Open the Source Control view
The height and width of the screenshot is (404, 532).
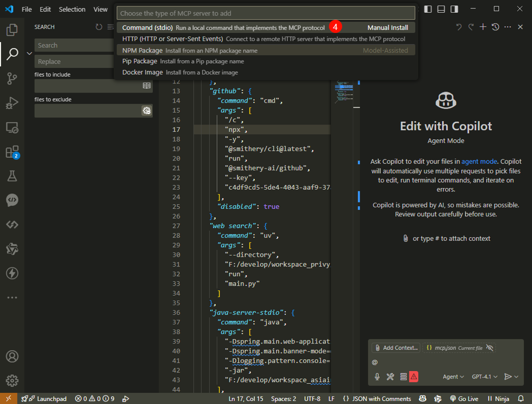pyautogui.click(x=12, y=79)
